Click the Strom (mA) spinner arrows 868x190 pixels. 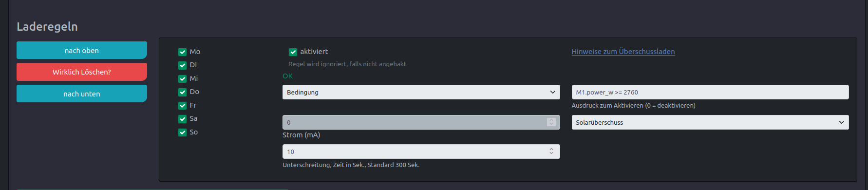tap(551, 122)
